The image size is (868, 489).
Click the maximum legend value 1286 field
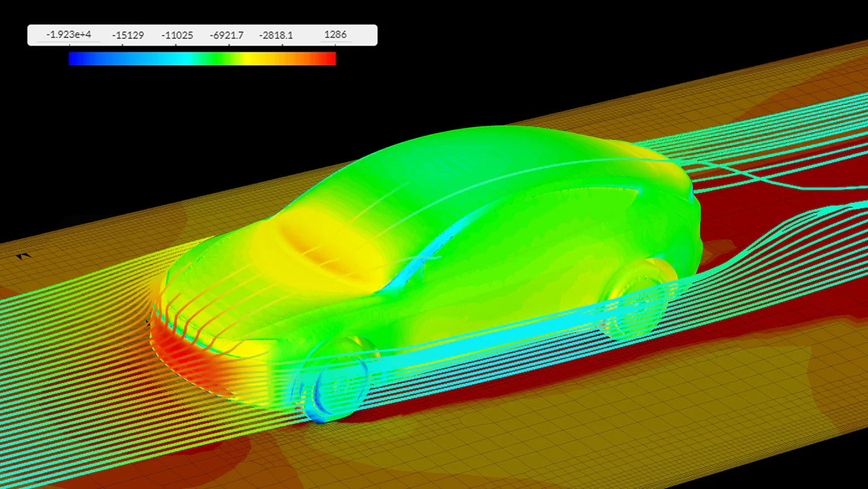[x=335, y=35]
